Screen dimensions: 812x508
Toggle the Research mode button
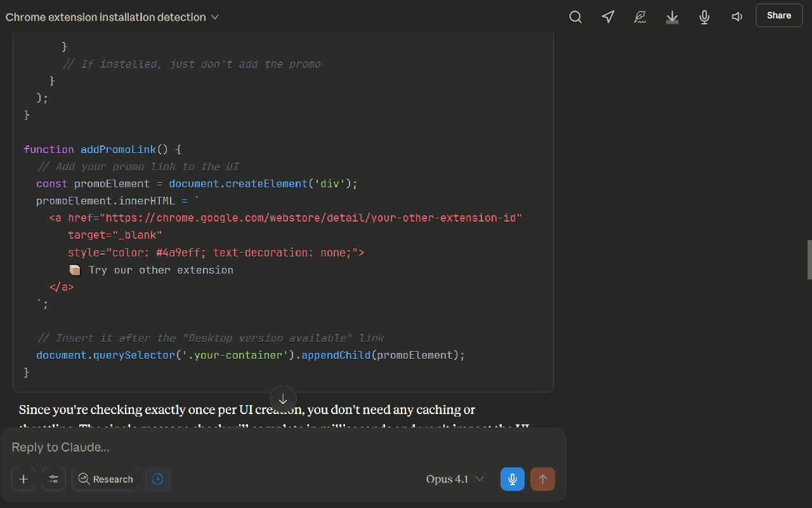[x=105, y=479]
